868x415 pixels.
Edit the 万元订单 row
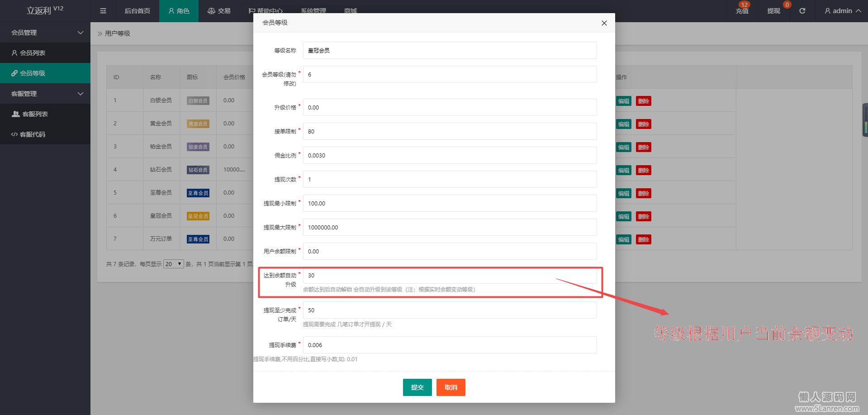pos(624,239)
